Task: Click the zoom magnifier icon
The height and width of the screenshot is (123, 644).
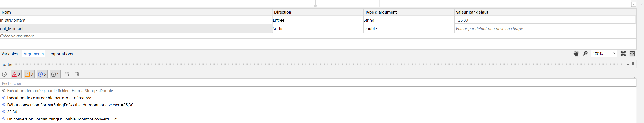Action: [585, 54]
